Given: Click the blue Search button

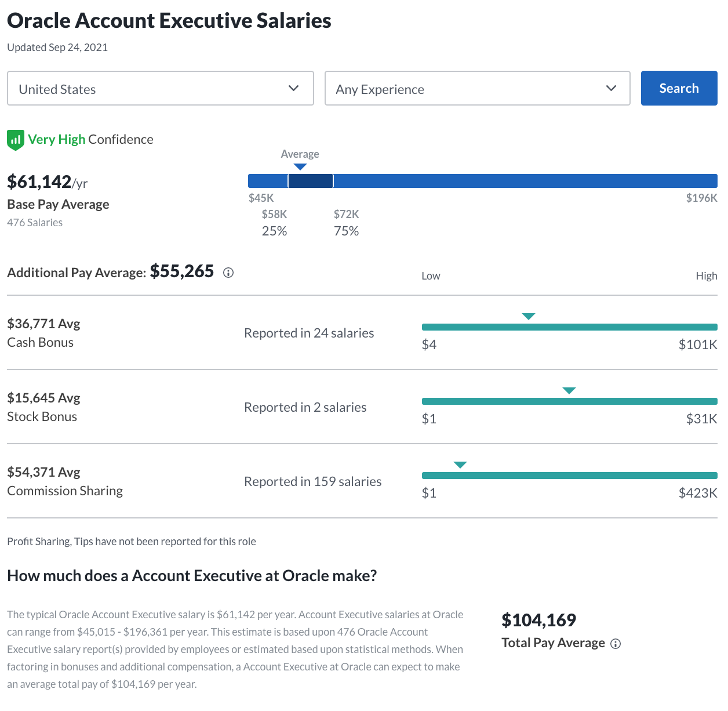Looking at the screenshot, I should [679, 88].
